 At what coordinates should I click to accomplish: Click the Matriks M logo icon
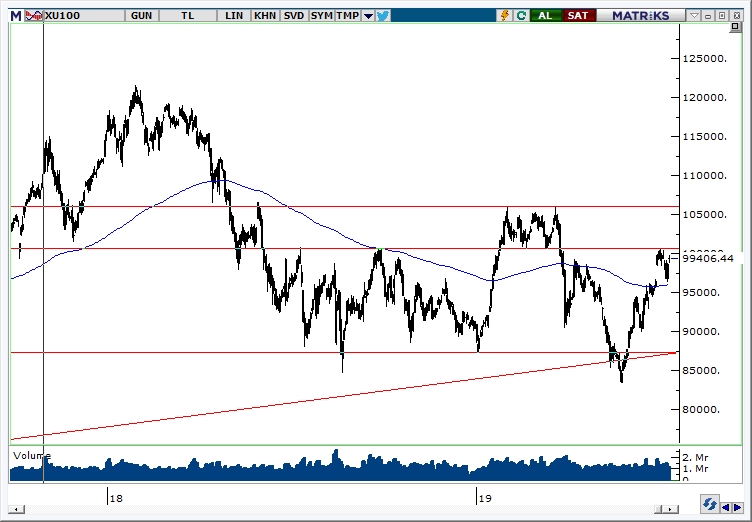click(x=16, y=16)
